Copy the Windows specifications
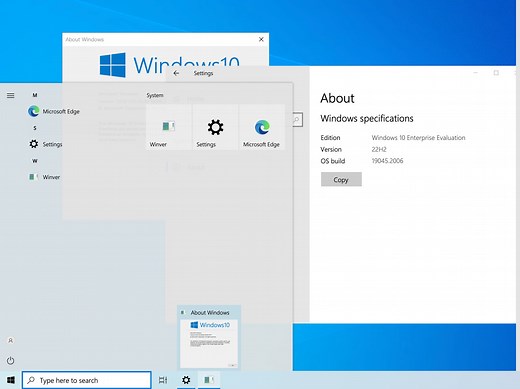 [x=341, y=180]
